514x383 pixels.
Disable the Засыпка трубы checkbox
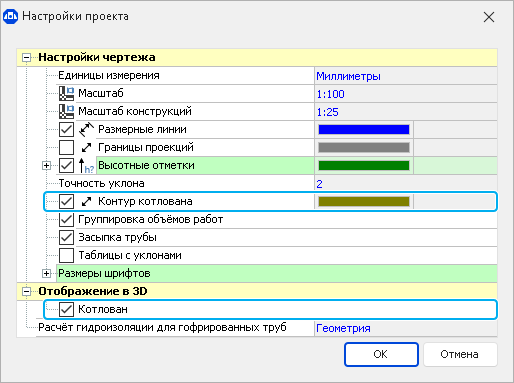66,237
